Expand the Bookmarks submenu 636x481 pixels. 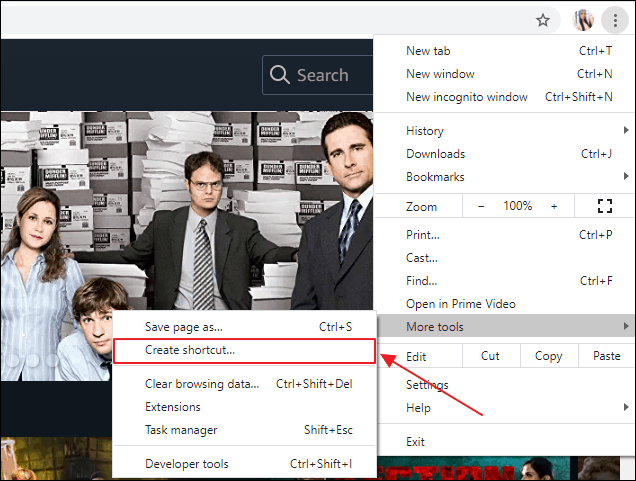point(504,177)
